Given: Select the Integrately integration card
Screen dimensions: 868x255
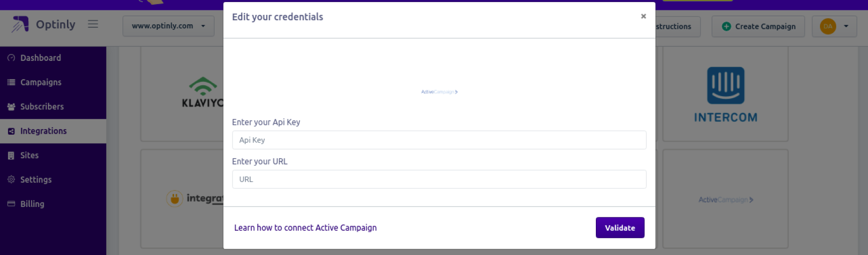Looking at the screenshot, I should [x=182, y=199].
